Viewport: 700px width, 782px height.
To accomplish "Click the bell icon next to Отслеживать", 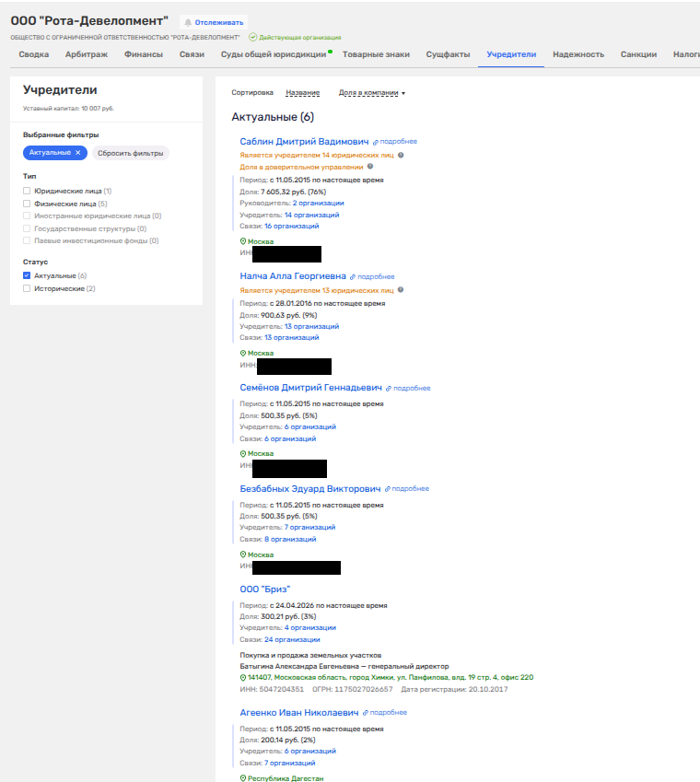I will pyautogui.click(x=188, y=22).
